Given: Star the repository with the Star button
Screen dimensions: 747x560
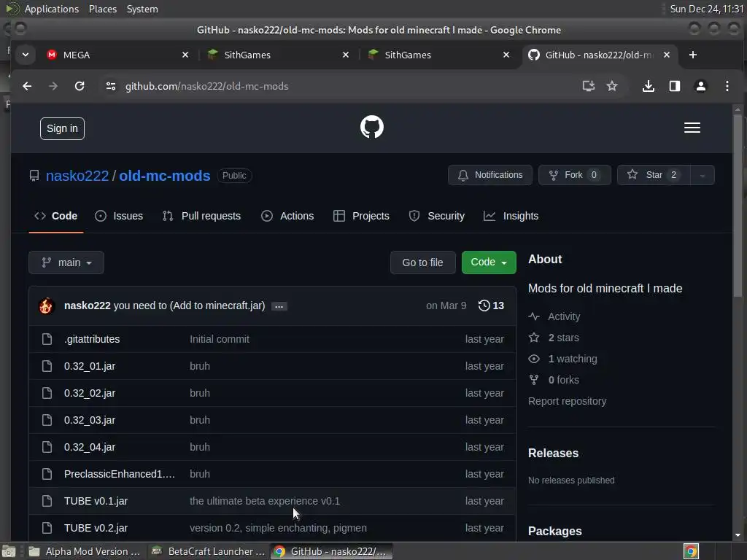Looking at the screenshot, I should pos(653,175).
